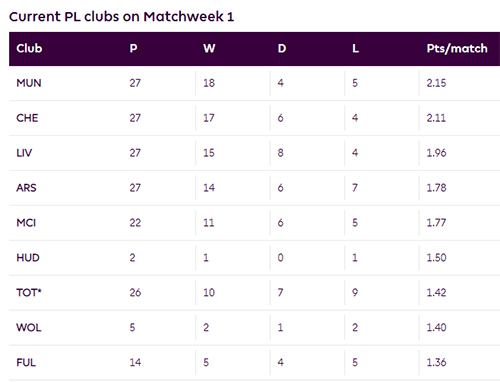Click the Current PL clubs on Matchweek 1 heading
The image size is (500, 382).
click(121, 17)
